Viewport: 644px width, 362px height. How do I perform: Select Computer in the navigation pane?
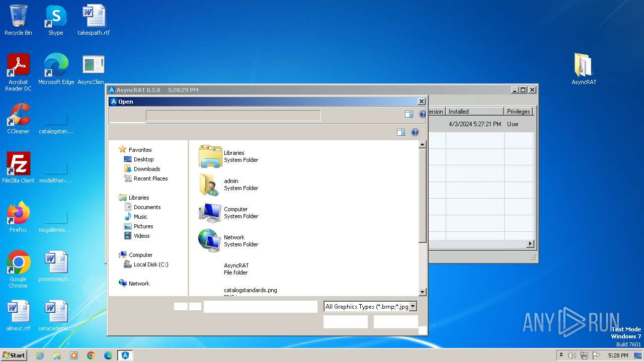pyautogui.click(x=135, y=255)
